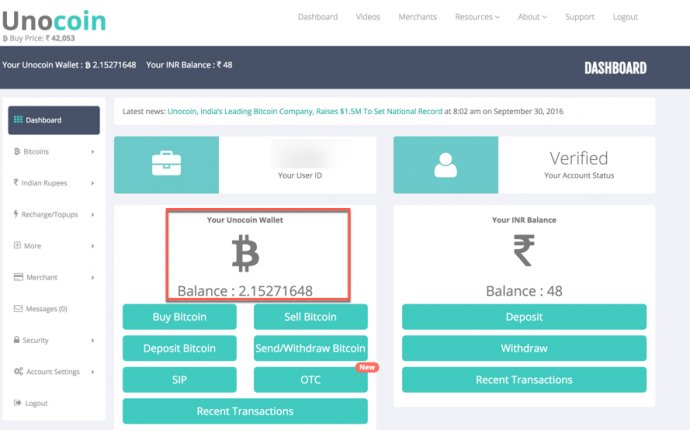This screenshot has height=430, width=690.
Task: Click the plus box icon beside More
Action: pyautogui.click(x=17, y=245)
